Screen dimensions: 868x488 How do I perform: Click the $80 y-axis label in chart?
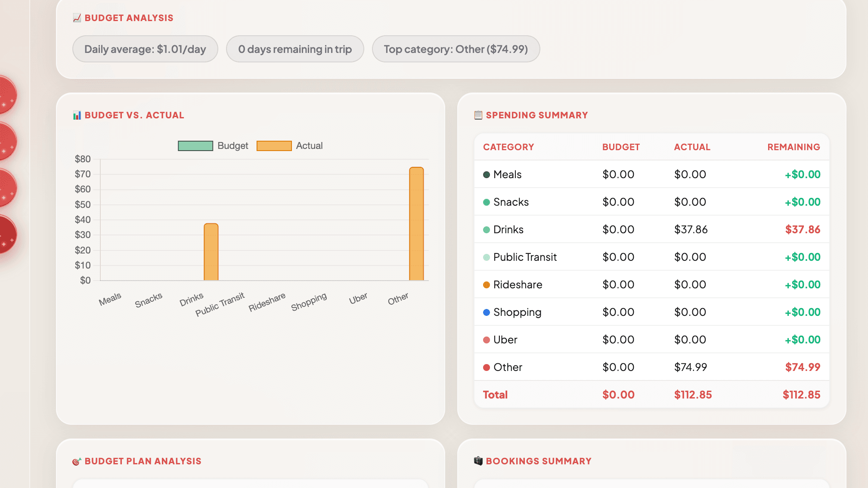coord(83,159)
